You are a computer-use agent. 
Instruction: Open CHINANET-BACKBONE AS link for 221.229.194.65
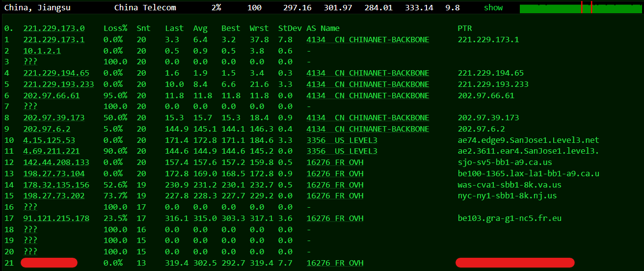pyautogui.click(x=368, y=73)
